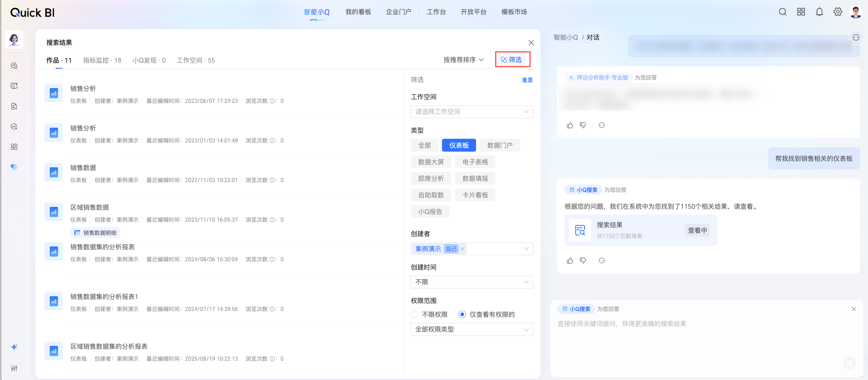
Task: Toggle the 电子表格 type filter
Action: click(475, 162)
